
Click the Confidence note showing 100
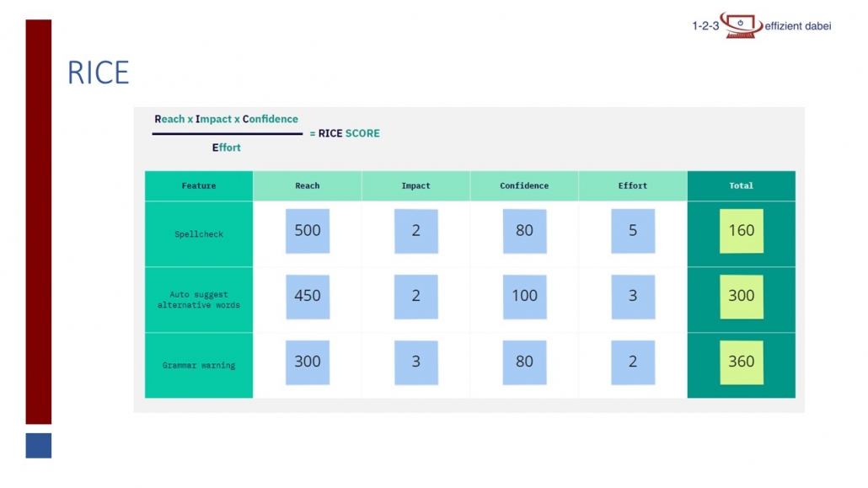[x=524, y=297]
